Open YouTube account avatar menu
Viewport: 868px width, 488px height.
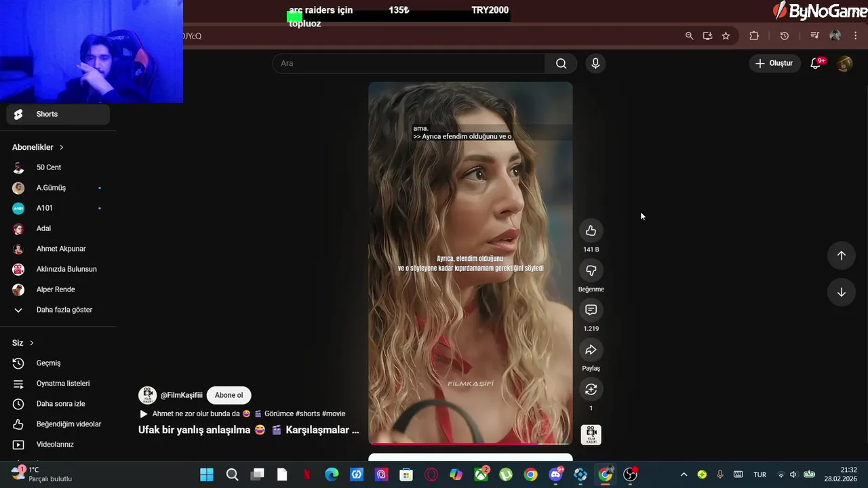(x=844, y=63)
